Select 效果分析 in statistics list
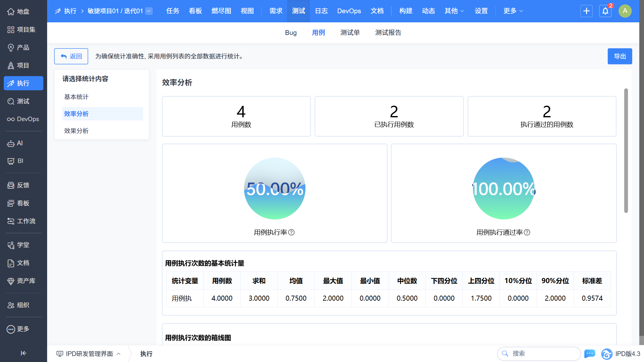Viewport: 644px width, 362px height. point(76,131)
